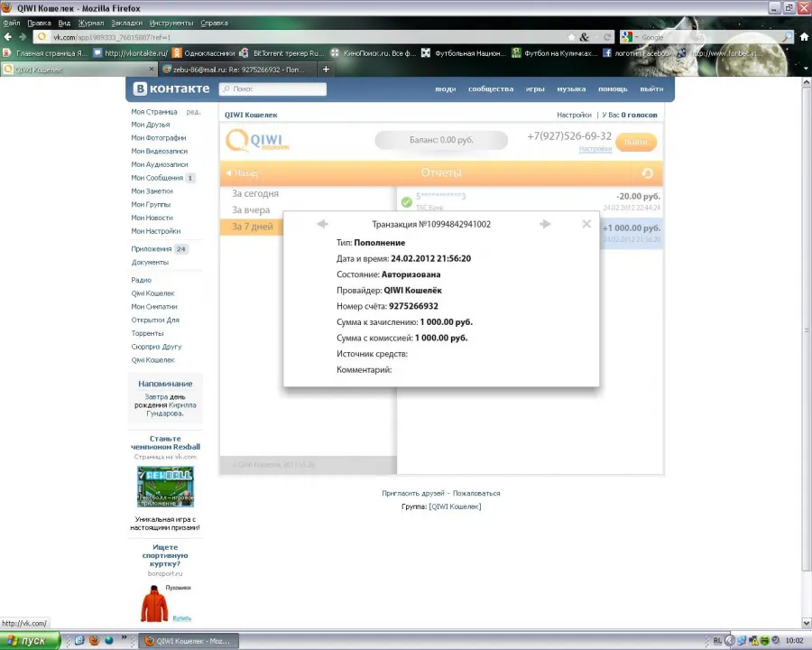This screenshot has width=812, height=650.
Task: Open the логотип Facebook bookmark
Action: click(638, 53)
